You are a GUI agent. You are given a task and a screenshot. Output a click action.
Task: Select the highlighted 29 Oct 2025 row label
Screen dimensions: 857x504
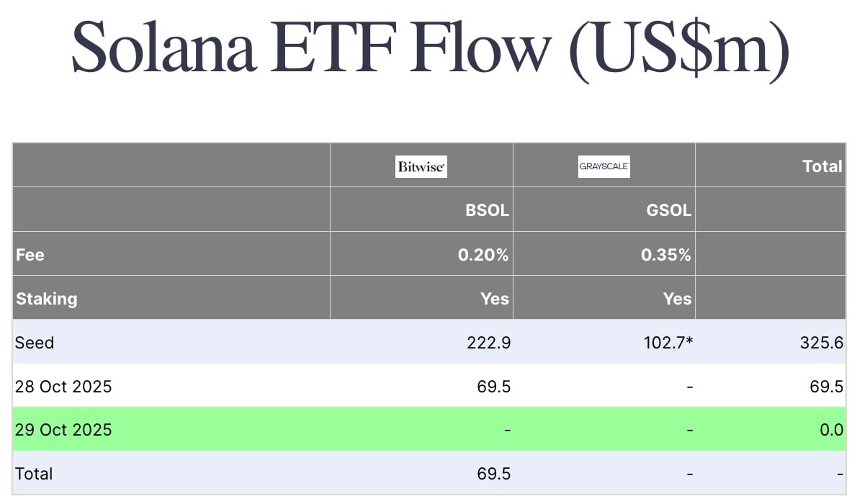pyautogui.click(x=63, y=430)
